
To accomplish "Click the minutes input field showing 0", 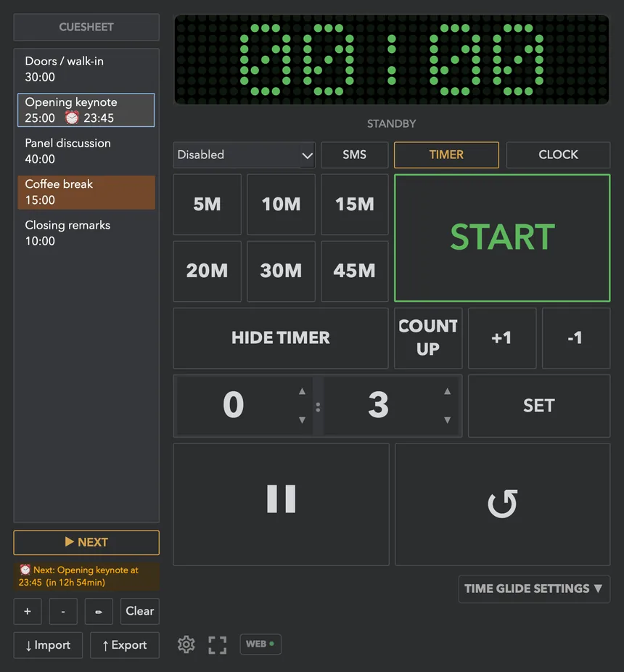I will (245, 406).
